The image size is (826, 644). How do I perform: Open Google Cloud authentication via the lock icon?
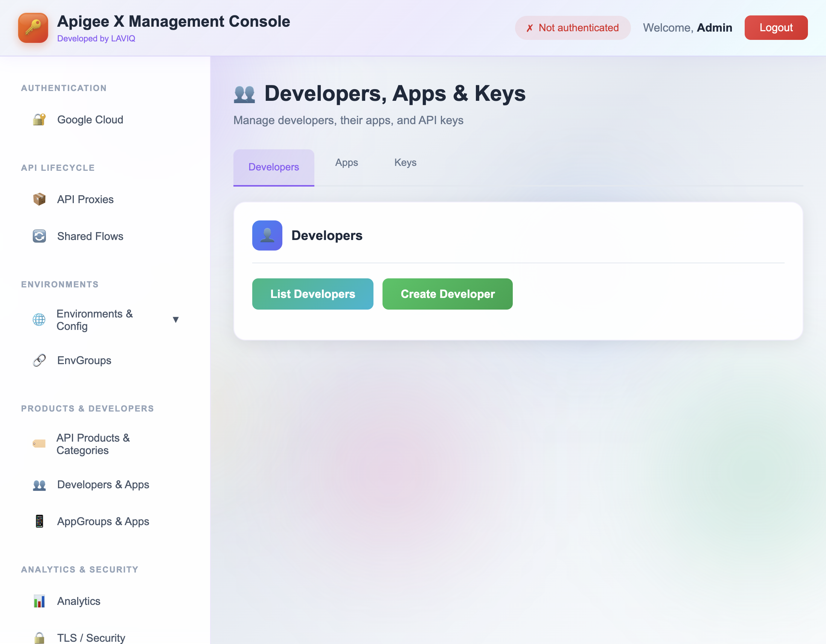39,119
